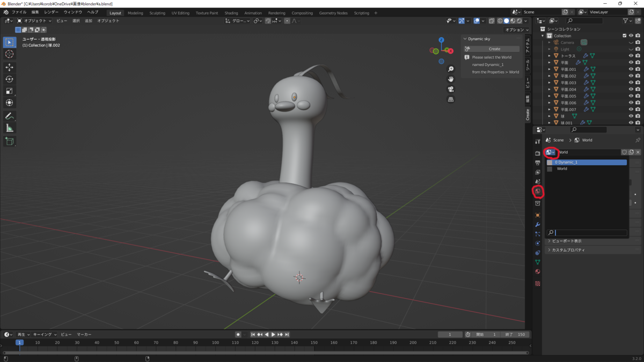Click the play animation button

coord(273,335)
